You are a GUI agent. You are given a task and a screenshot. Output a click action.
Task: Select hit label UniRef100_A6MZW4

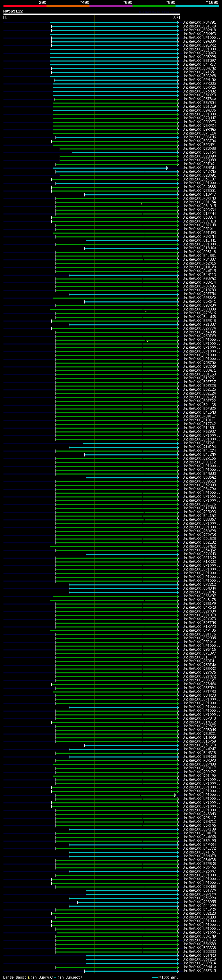tap(199, 168)
